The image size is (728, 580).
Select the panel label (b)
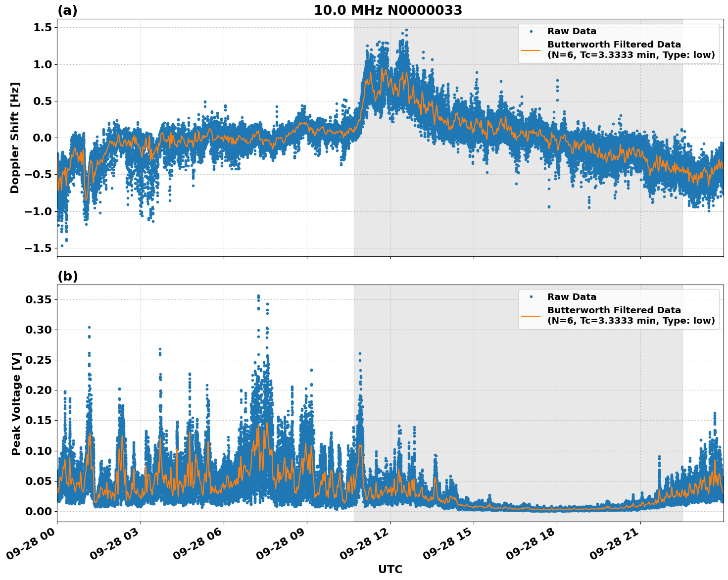click(x=68, y=276)
